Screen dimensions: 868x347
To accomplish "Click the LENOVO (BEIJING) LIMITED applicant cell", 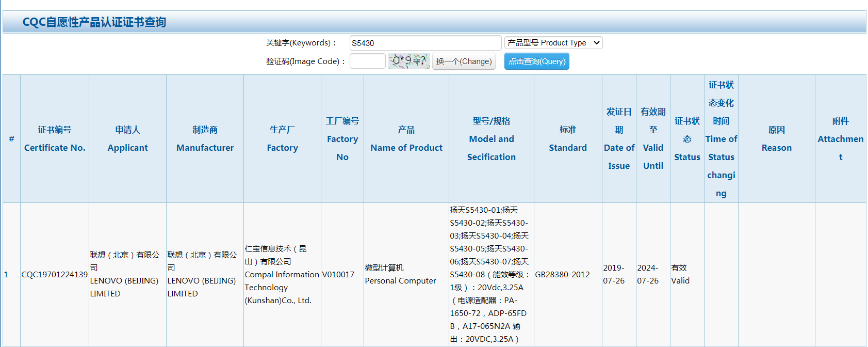I will point(127,274).
